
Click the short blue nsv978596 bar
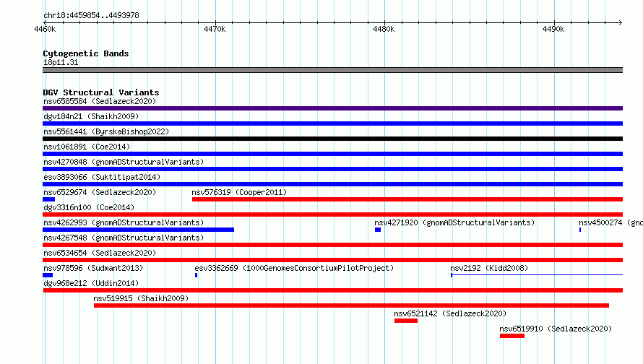tap(48, 275)
